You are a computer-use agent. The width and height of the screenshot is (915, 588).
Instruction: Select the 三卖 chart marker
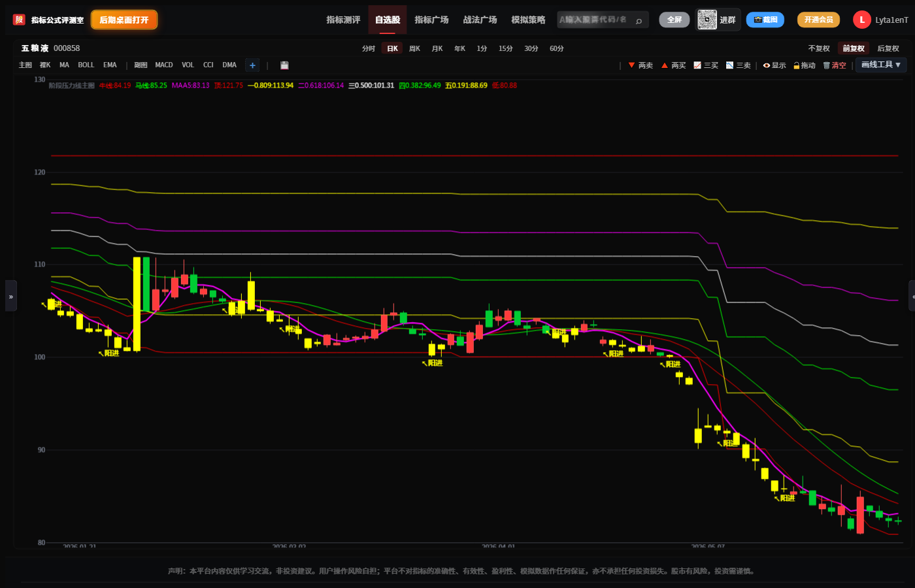point(739,65)
